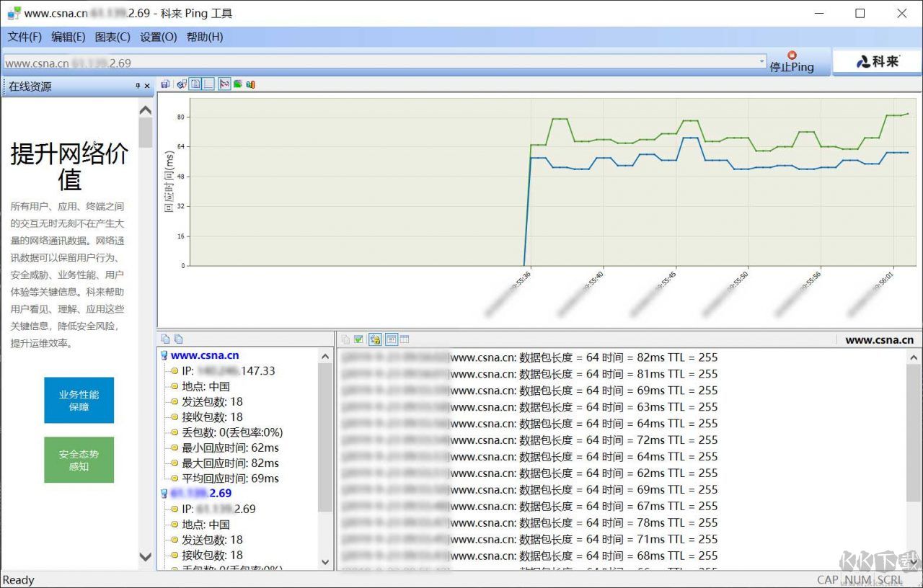Click the 科来 logo button
Screen dimensions: 923x588
(x=878, y=62)
